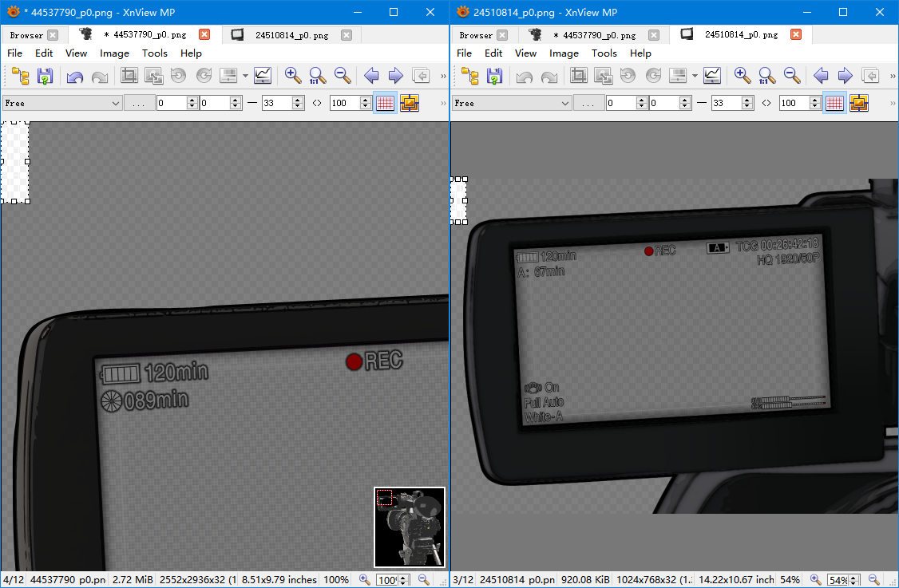
Task: Open Adjust levels graph icon in left window
Action: pyautogui.click(x=263, y=76)
